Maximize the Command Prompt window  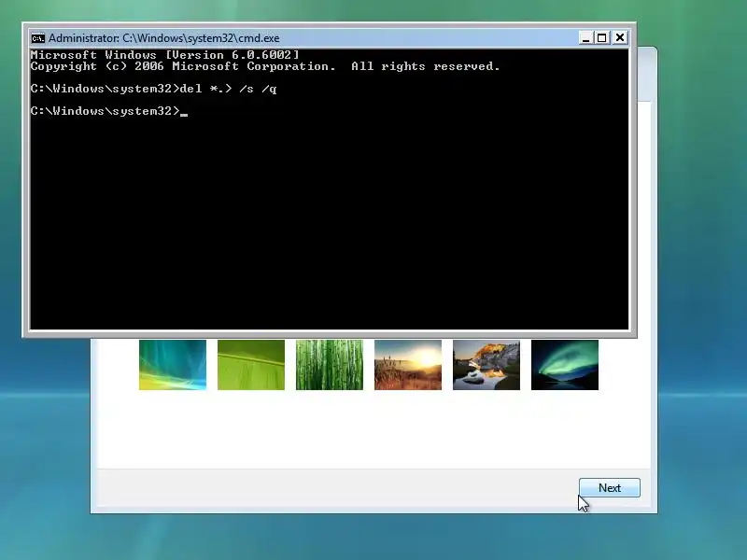[x=602, y=37]
